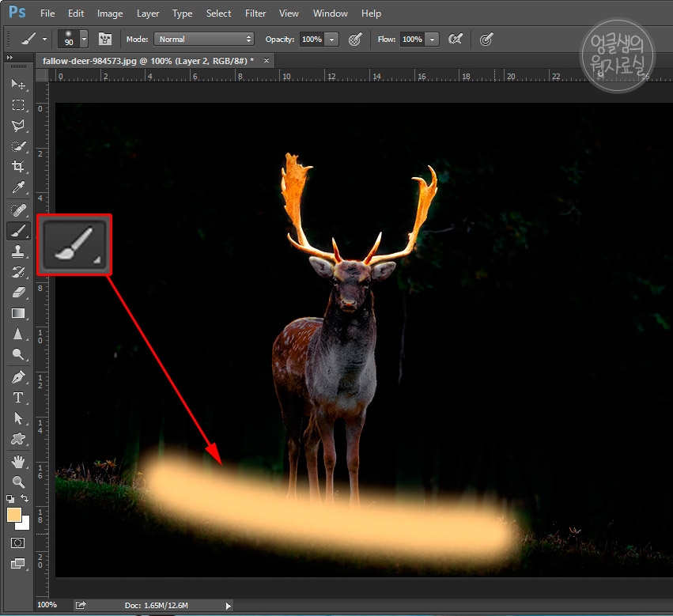Open the Help menu
Image resolution: width=673 pixels, height=616 pixels.
[x=371, y=13]
